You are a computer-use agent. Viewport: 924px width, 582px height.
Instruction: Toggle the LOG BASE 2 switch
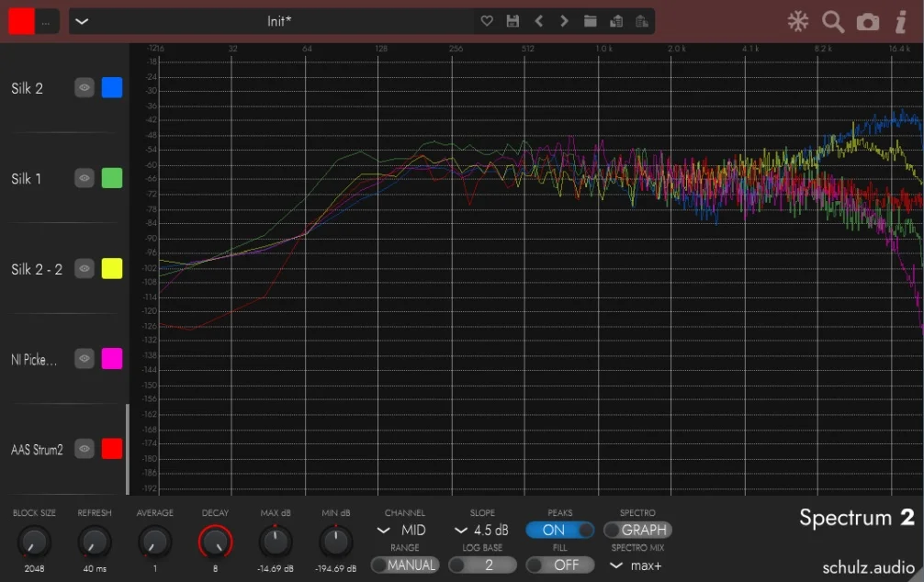point(482,565)
